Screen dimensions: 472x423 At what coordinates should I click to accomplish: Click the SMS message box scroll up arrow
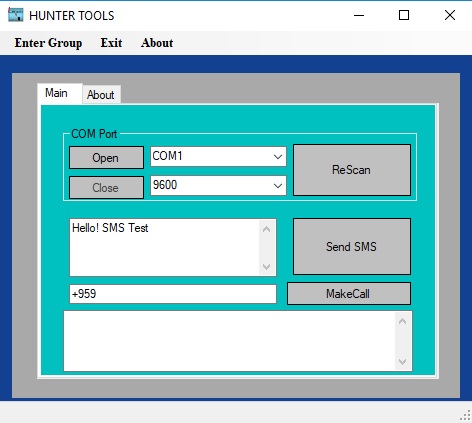coord(266,229)
